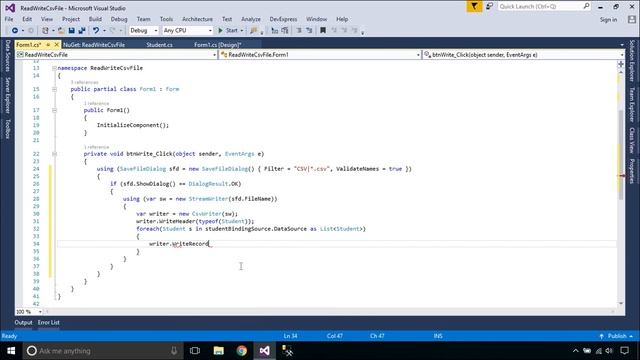Click the Send Feedback icon near Quick Launch
640x360 pixels.
coord(489,7)
